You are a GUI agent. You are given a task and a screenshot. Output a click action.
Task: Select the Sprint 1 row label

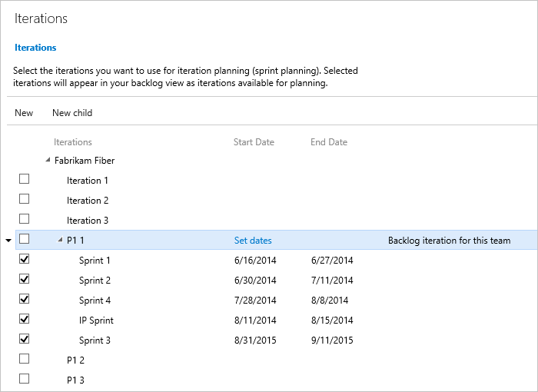95,261
